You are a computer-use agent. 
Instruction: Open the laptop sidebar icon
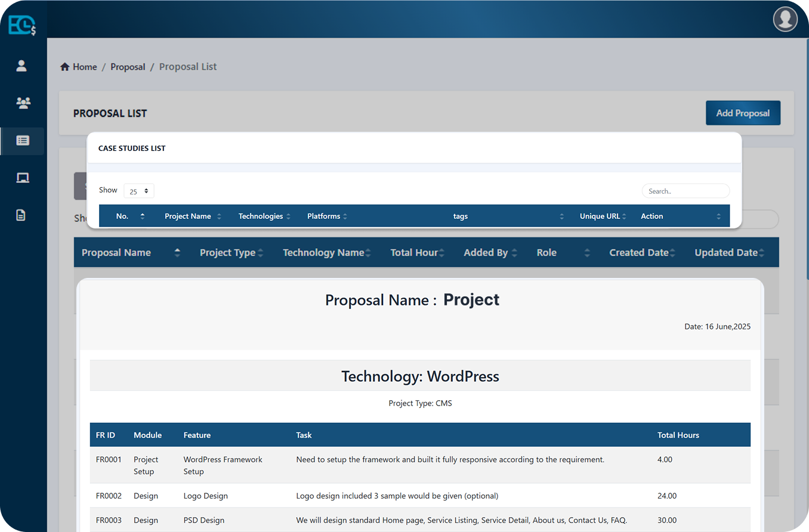click(x=23, y=178)
